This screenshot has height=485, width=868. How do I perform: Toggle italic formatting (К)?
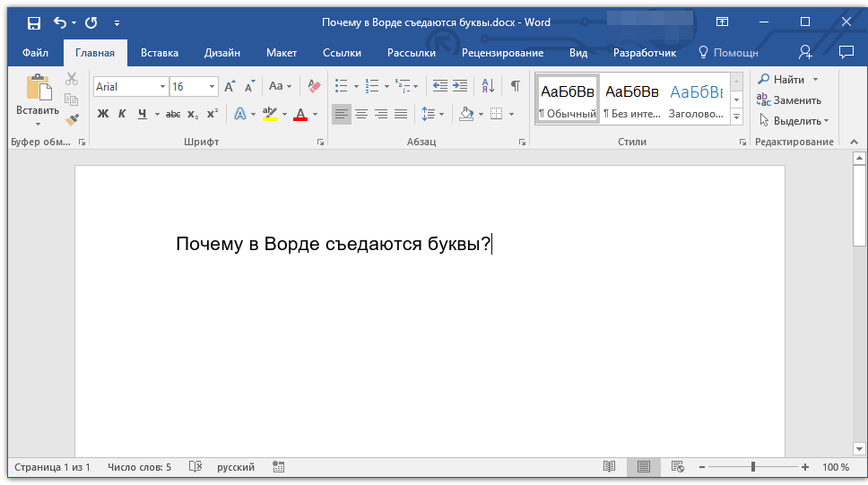tap(122, 114)
